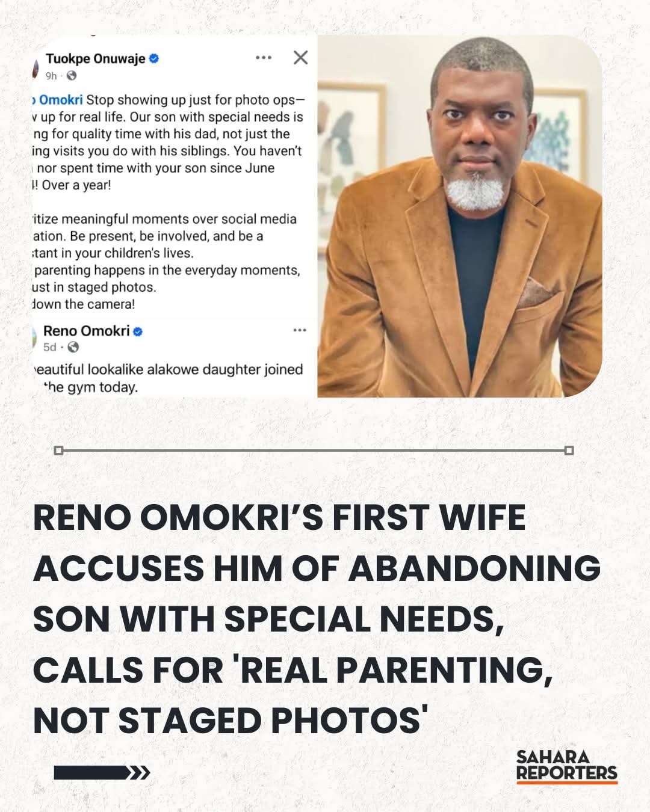Click the photo of man in brown blazer
The image size is (650, 812).
click(x=460, y=217)
